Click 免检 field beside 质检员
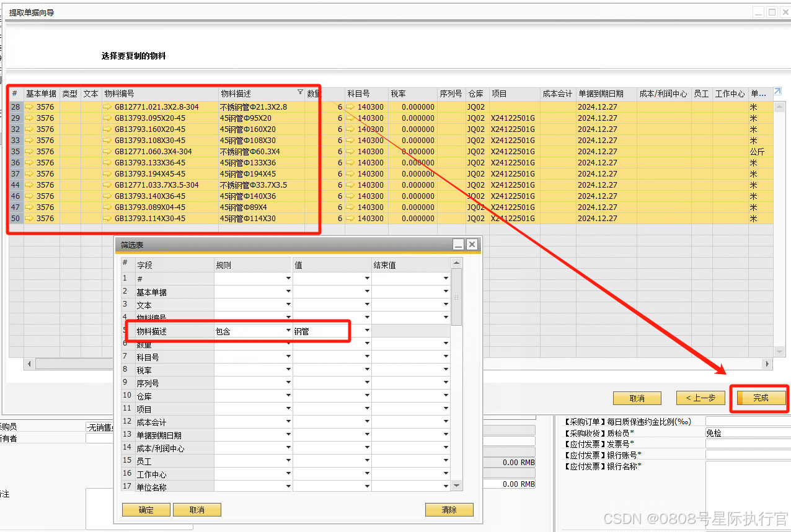The width and height of the screenshot is (791, 532). coord(748,433)
